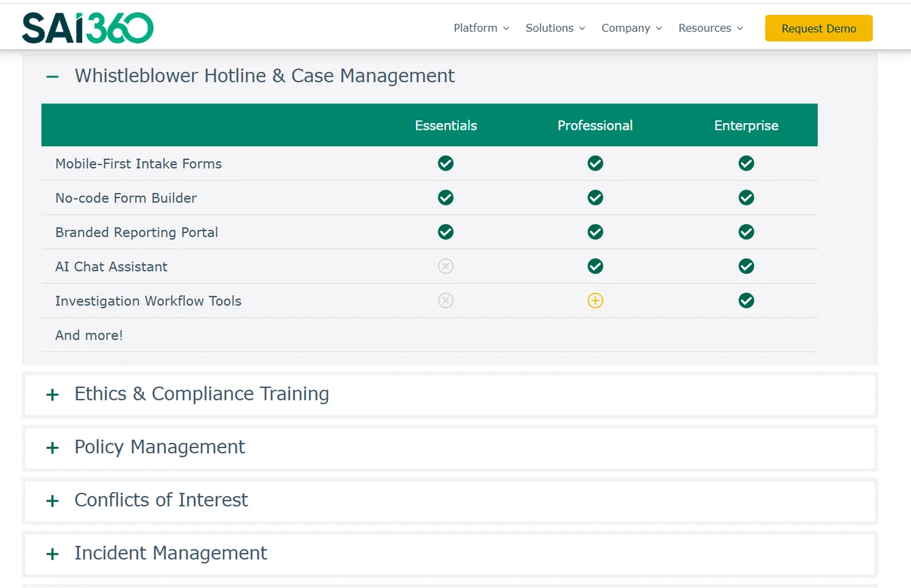Click Professional checkmark for No-code Form Builder

tap(595, 197)
